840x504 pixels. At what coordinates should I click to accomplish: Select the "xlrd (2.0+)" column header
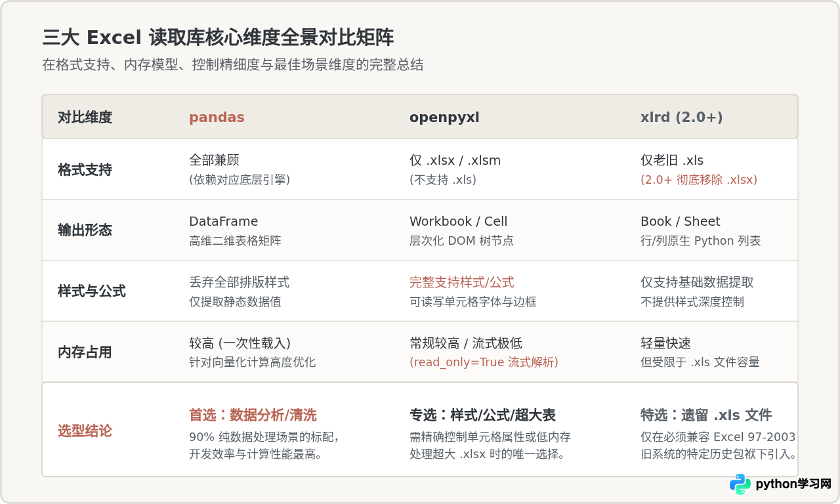681,117
